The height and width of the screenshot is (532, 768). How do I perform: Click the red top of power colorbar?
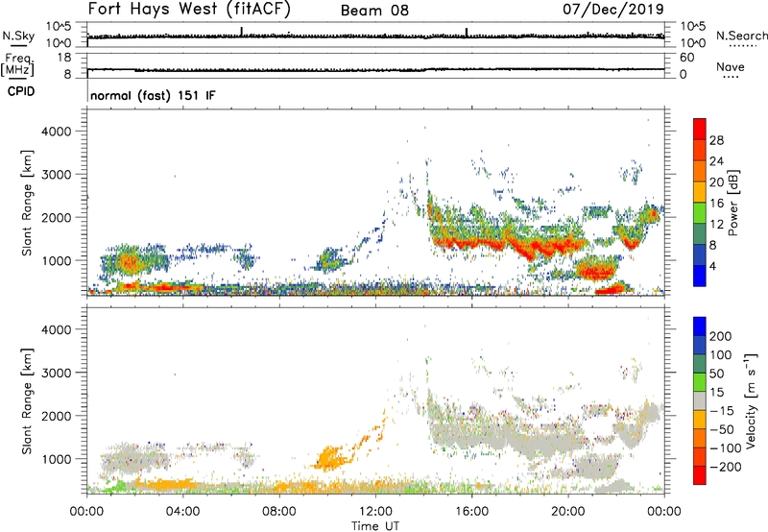tap(700, 127)
